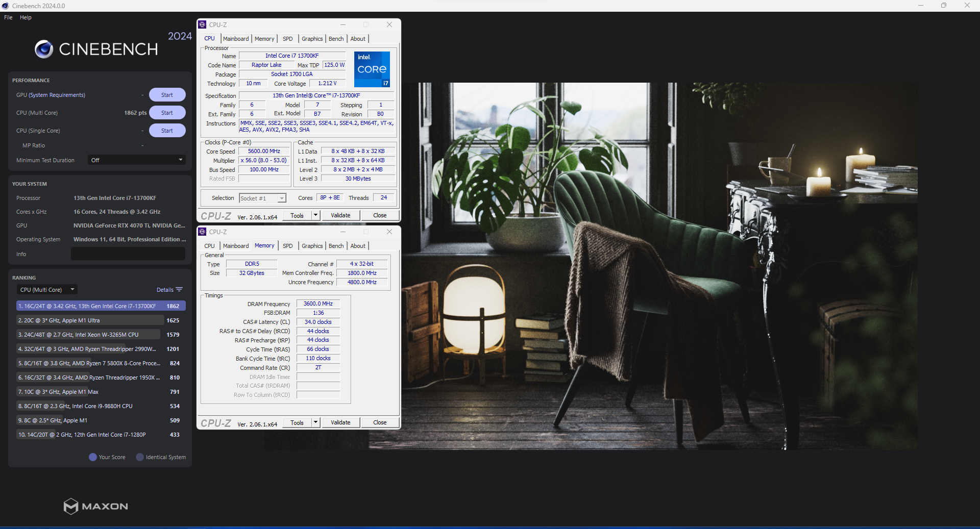Select ranking row 16C/24T Core i7-13700KF
This screenshot has width=980, height=529.
pyautogui.click(x=101, y=306)
